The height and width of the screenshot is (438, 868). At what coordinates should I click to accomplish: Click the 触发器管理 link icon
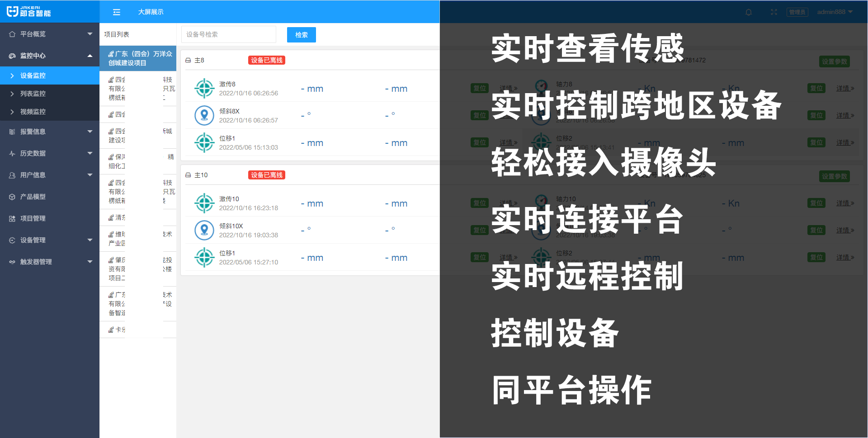tap(12, 262)
